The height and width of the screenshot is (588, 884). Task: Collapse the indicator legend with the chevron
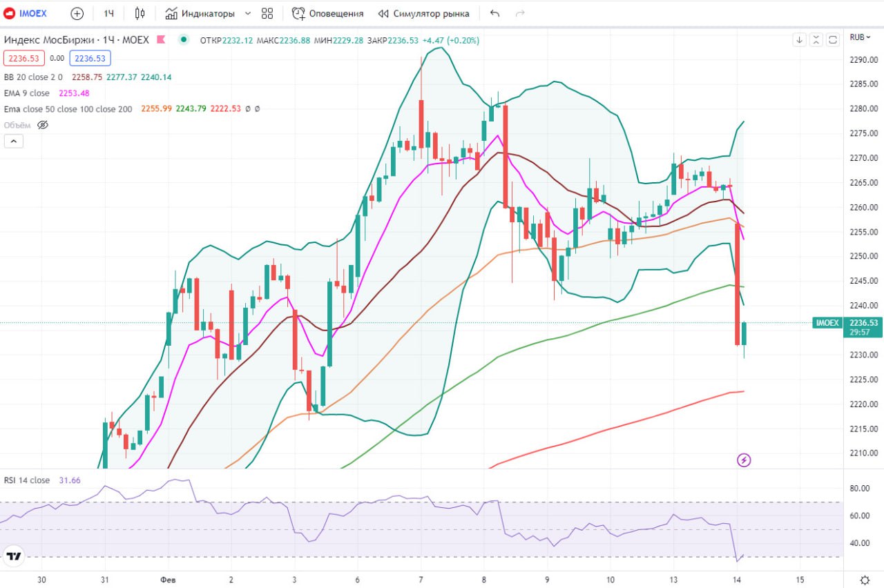(14, 141)
